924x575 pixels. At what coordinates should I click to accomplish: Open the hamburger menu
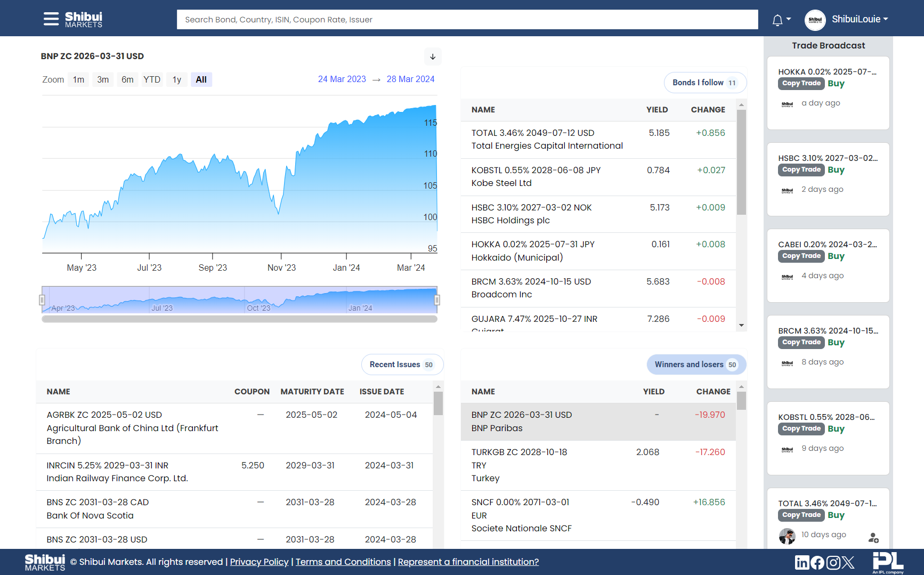pyautogui.click(x=51, y=19)
